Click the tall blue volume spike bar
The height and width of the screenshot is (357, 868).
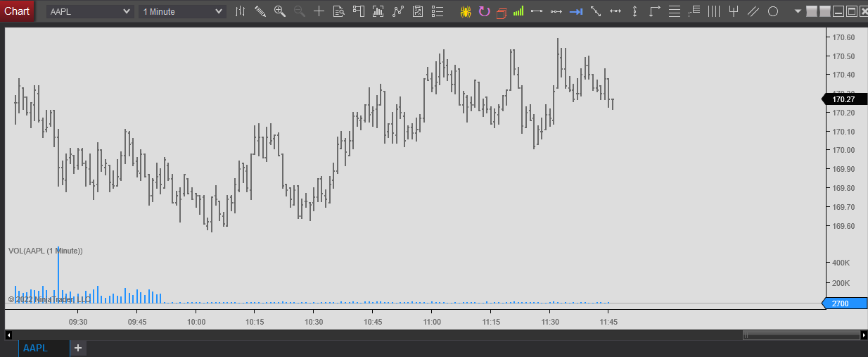(58, 275)
